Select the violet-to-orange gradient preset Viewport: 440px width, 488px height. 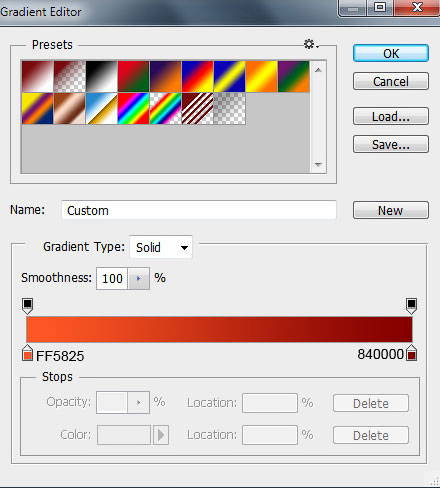click(x=165, y=76)
